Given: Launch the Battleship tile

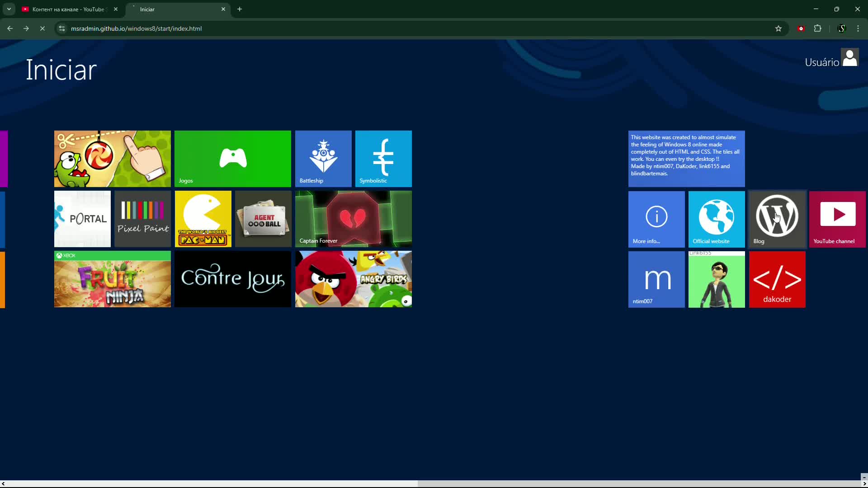Looking at the screenshot, I should tap(323, 159).
